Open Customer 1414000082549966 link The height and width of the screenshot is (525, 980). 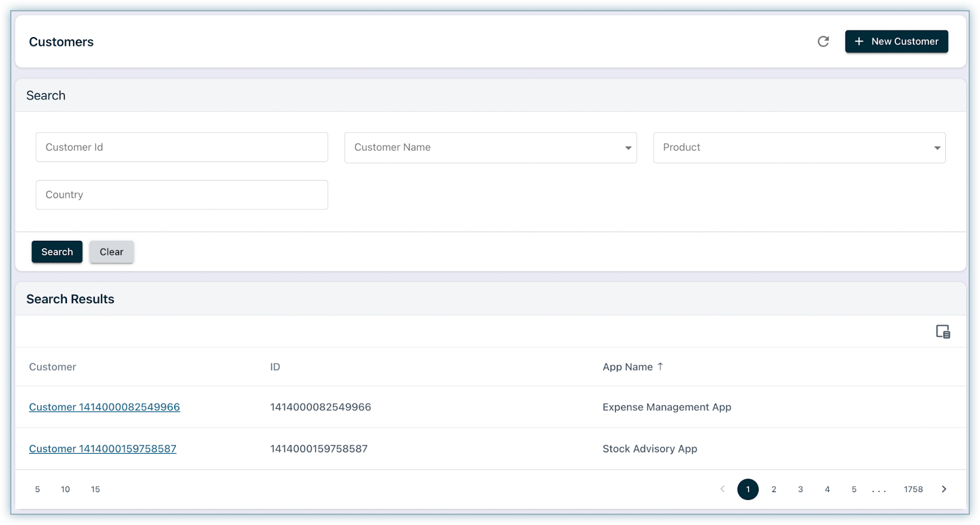pos(104,407)
